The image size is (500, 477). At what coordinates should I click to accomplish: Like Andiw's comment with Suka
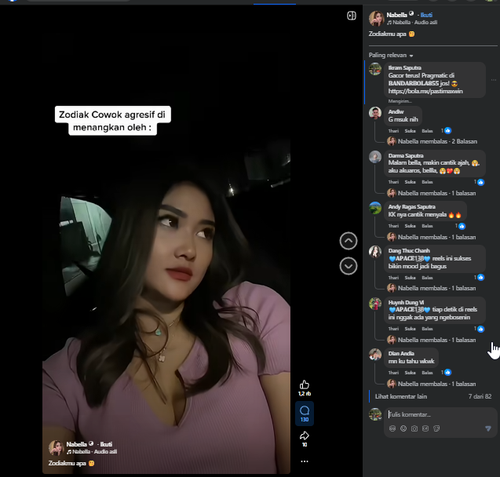[x=410, y=131]
